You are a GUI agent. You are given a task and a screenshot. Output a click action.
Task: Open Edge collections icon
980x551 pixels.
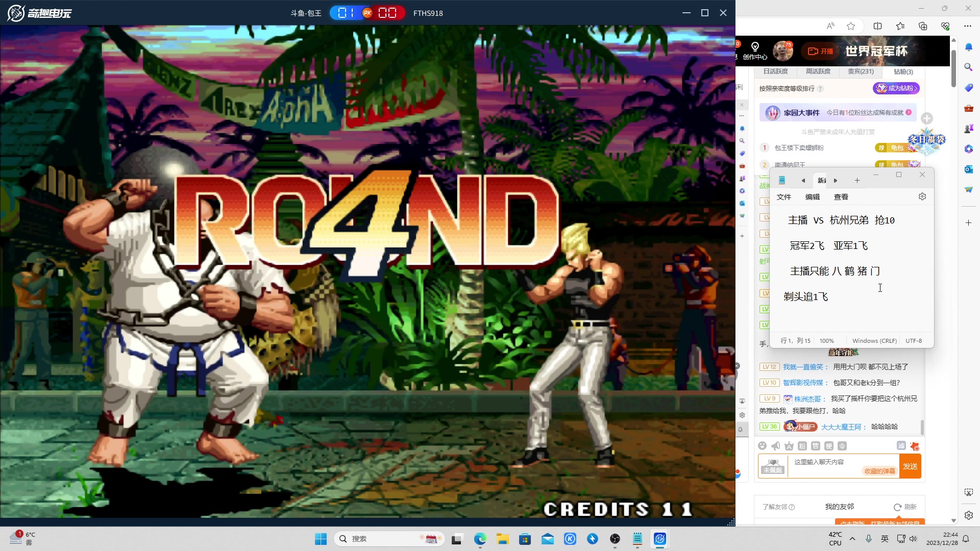point(923,26)
